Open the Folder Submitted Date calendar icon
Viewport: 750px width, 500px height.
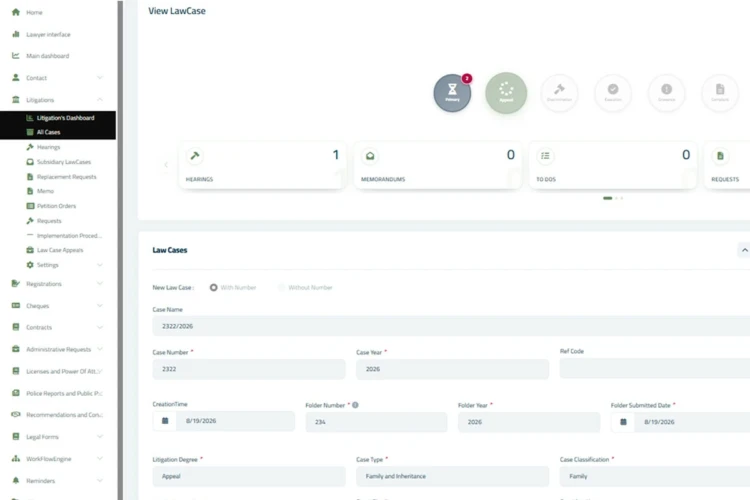[623, 422]
